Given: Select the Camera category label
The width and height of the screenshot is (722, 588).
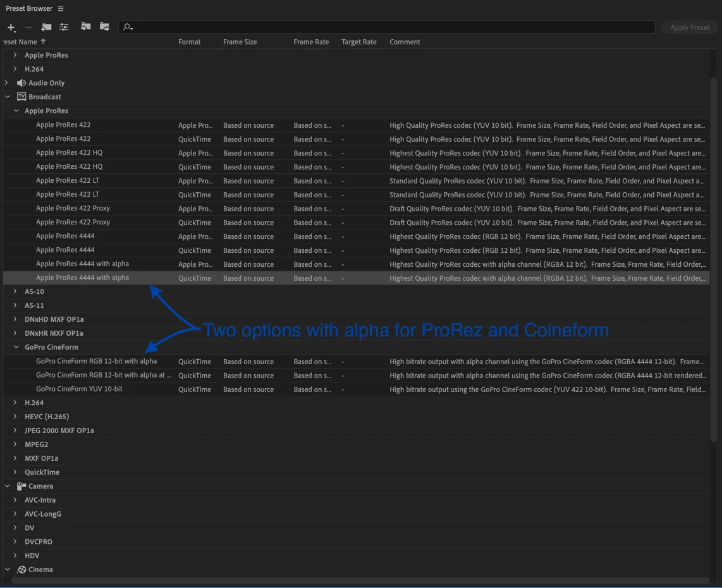Looking at the screenshot, I should pyautogui.click(x=40, y=486).
